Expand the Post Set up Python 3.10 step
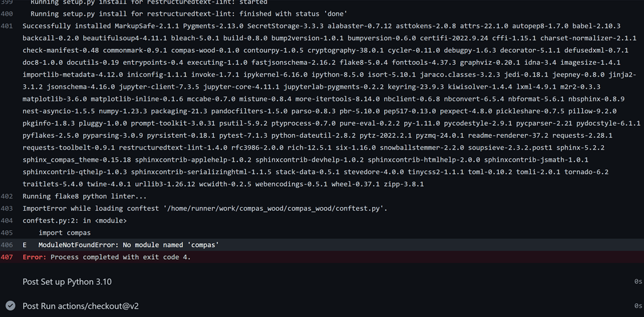This screenshot has height=317, width=644. 67,282
